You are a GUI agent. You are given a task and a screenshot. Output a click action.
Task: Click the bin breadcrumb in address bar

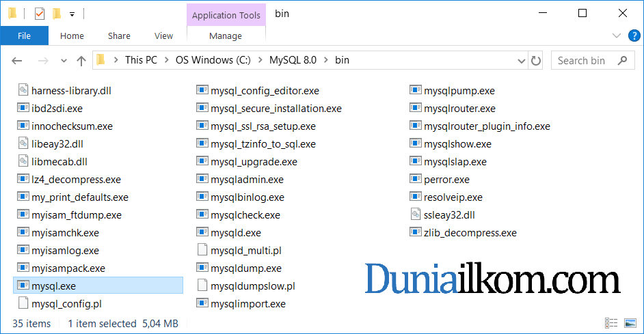[342, 60]
